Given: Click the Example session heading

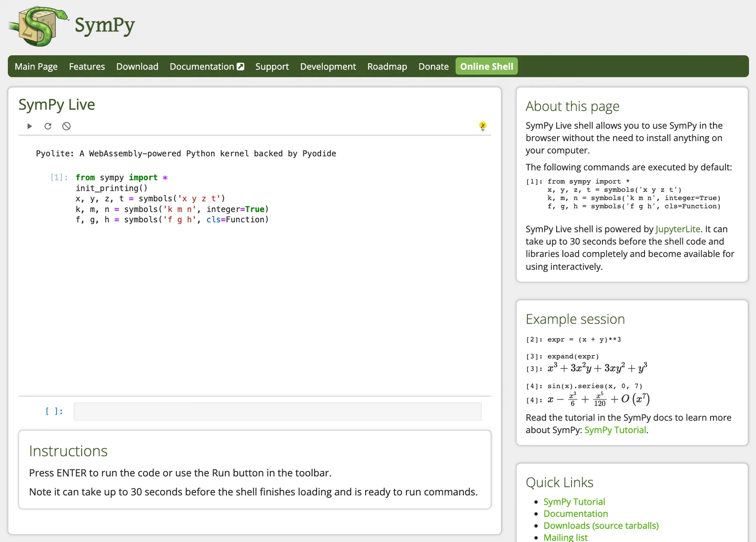Looking at the screenshot, I should tap(576, 319).
